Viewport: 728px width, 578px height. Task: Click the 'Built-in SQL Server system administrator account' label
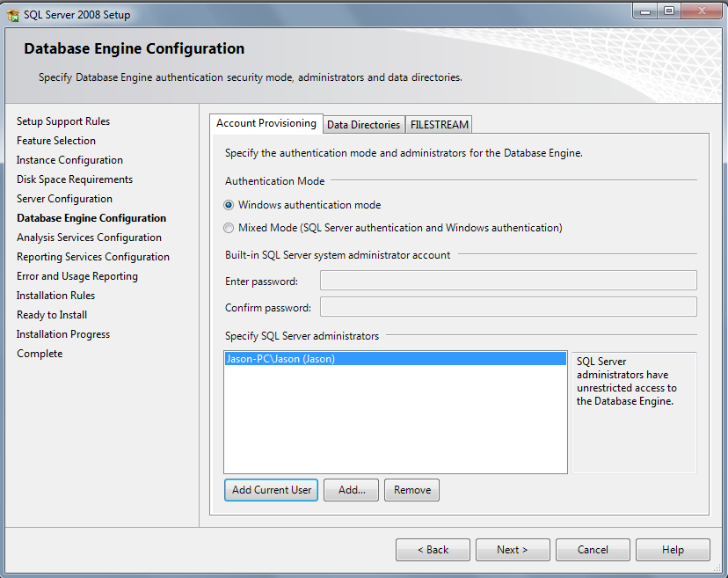338,255
